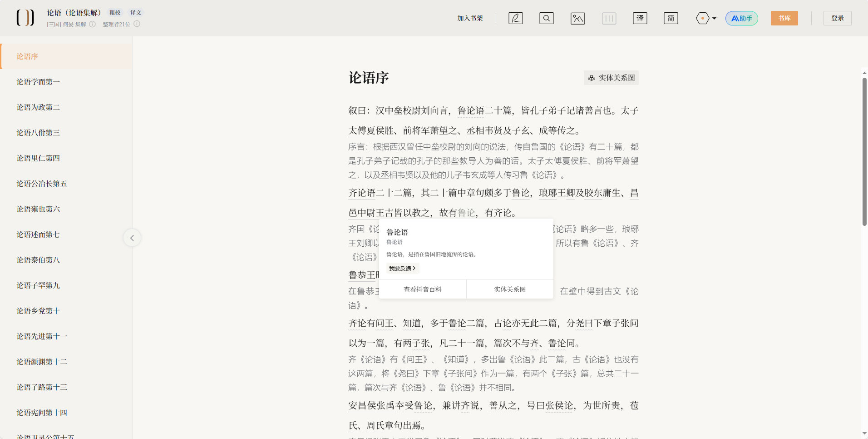Viewport: 868px width, 439px height.
Task: Click the entity 张侯论
Action: (559, 405)
